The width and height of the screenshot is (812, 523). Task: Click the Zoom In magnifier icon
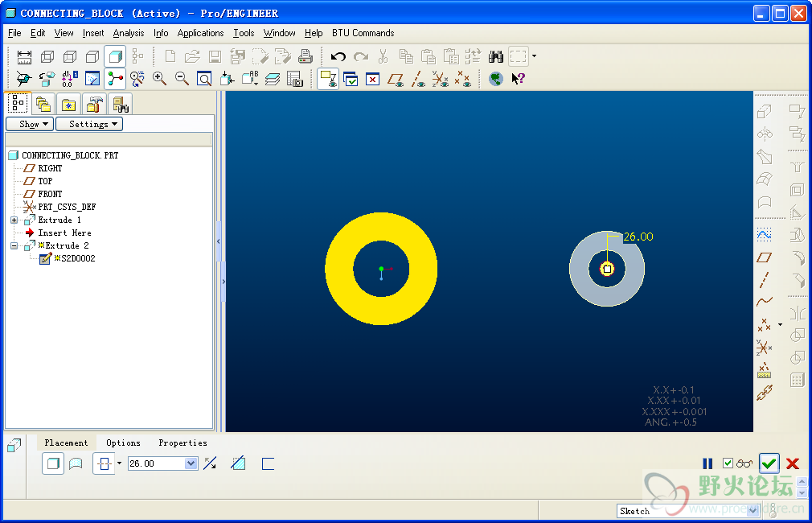click(x=159, y=79)
